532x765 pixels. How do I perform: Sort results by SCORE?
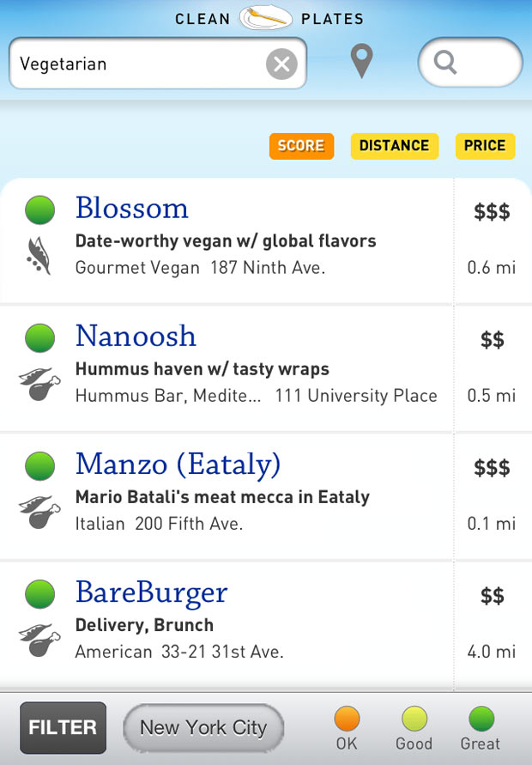point(301,146)
